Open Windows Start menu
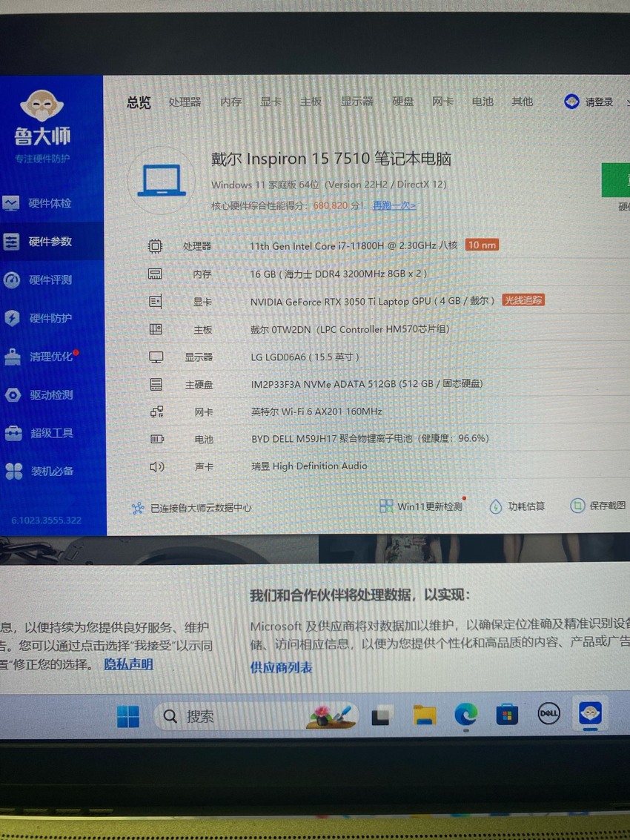The height and width of the screenshot is (840, 630). [128, 716]
